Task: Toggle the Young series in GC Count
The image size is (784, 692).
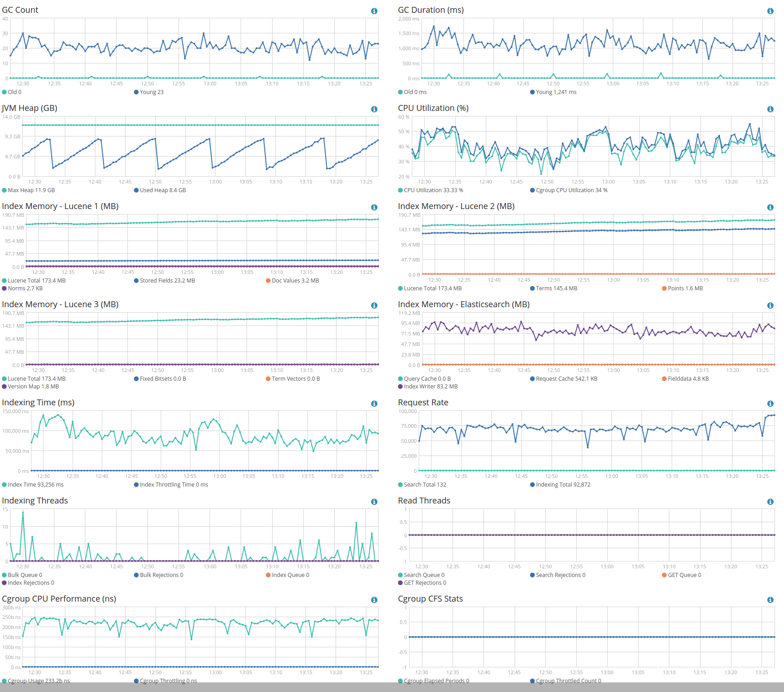Action: coord(149,92)
